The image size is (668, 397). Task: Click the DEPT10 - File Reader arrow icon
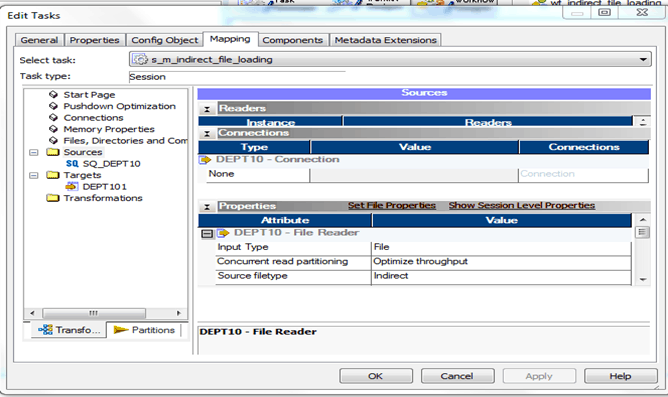coord(223,233)
